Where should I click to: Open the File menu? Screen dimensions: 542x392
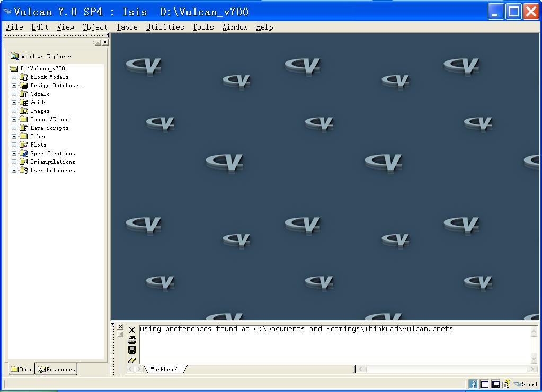(x=14, y=27)
